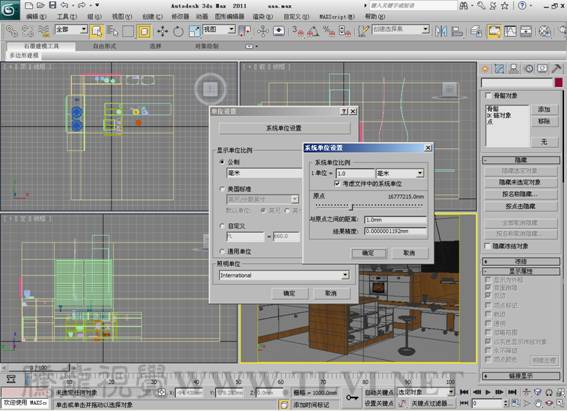Click the 隐藏未选定对象 button

coord(520,182)
